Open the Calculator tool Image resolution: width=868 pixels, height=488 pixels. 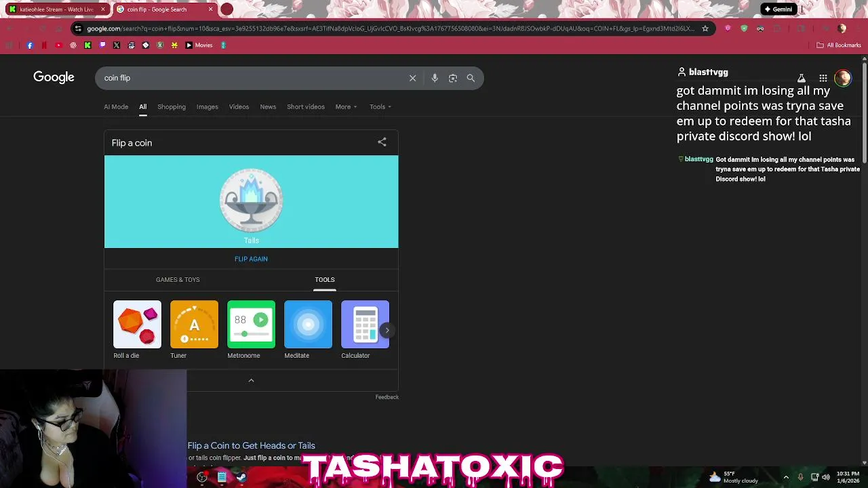coord(365,329)
